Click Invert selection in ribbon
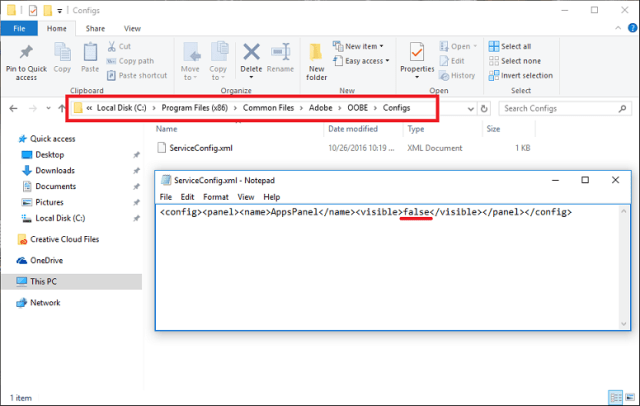Viewport: 640px width, 406px height. [521, 75]
